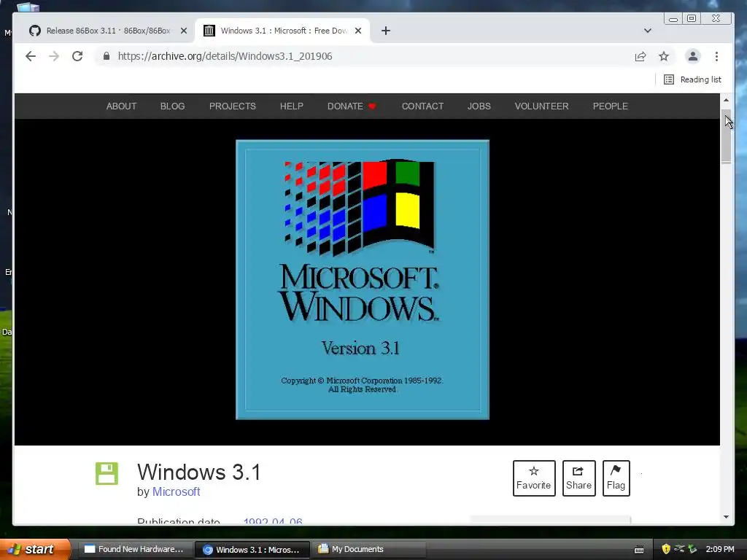Open the CONTACT nav item
747x560 pixels.
click(x=422, y=106)
